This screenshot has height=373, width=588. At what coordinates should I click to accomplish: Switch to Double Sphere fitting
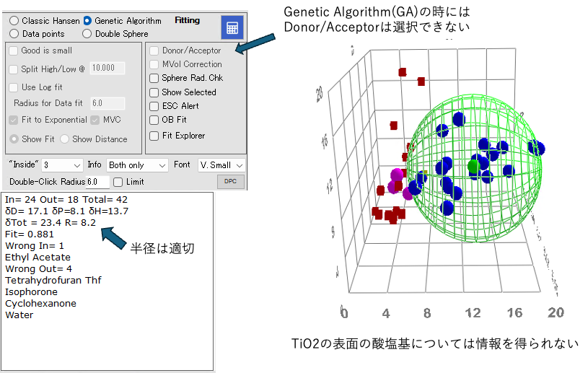tap(87, 33)
